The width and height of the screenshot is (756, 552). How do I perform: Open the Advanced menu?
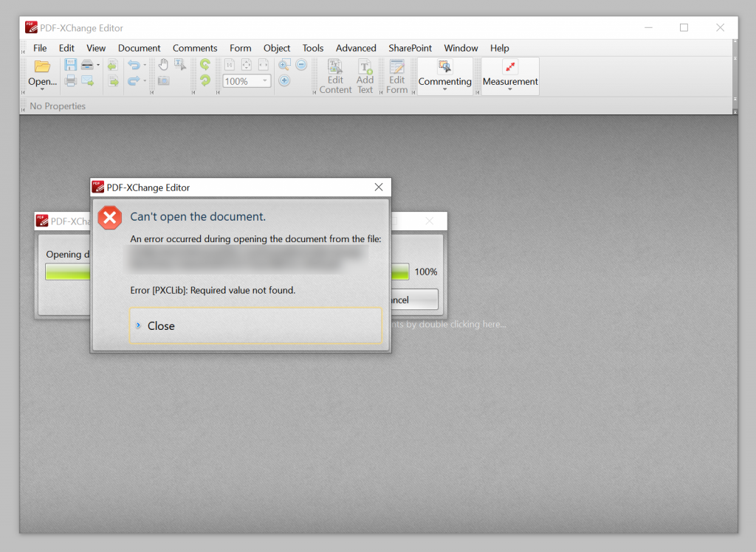(356, 48)
